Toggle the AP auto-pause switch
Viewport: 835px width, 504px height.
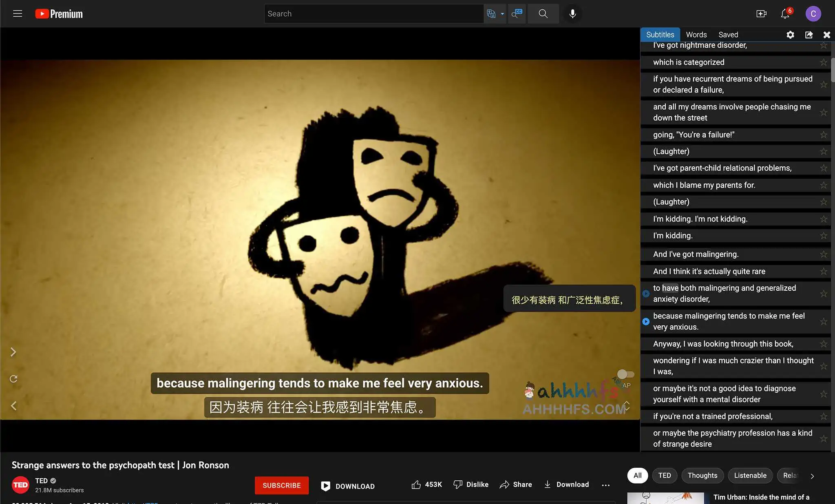point(625,374)
